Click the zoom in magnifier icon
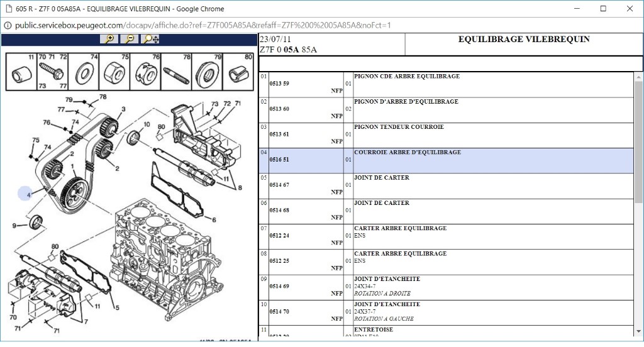The width and height of the screenshot is (644, 347). (109, 39)
